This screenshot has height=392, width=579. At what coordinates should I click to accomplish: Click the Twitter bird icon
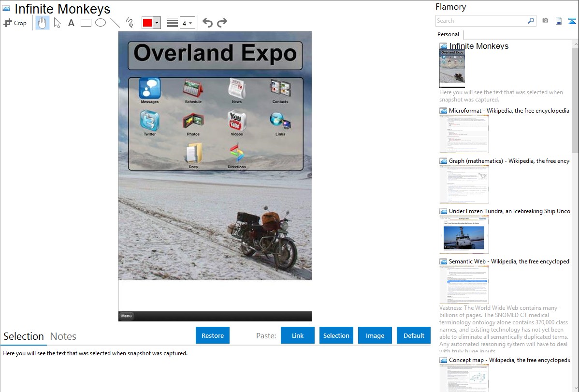point(149,121)
